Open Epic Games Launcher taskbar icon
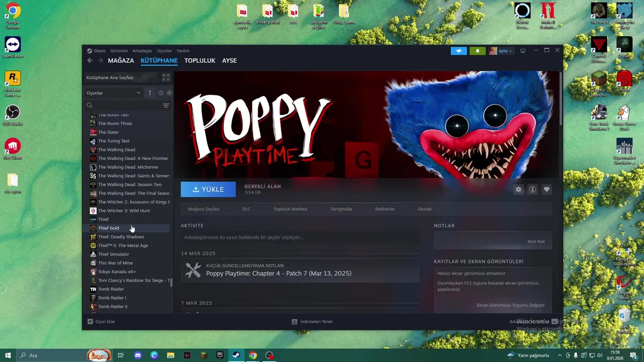Image resolution: width=644 pixels, height=362 pixels. click(220, 355)
